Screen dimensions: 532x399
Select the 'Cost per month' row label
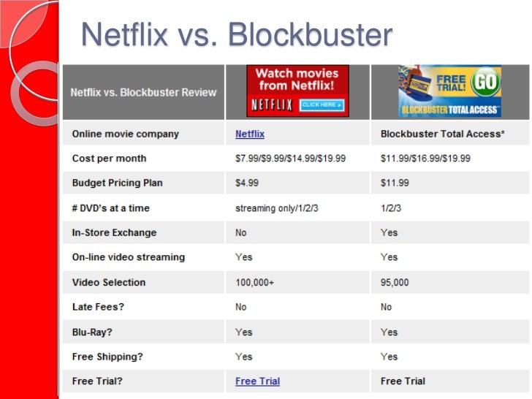[109, 159]
